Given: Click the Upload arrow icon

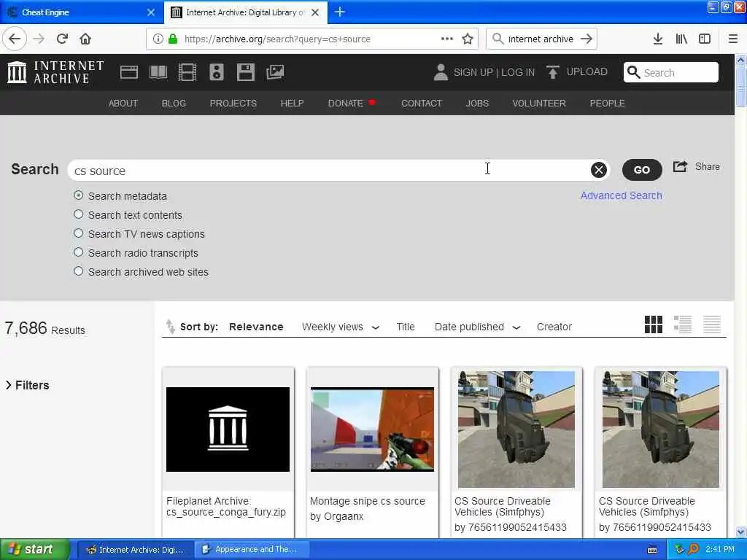Looking at the screenshot, I should coord(553,72).
